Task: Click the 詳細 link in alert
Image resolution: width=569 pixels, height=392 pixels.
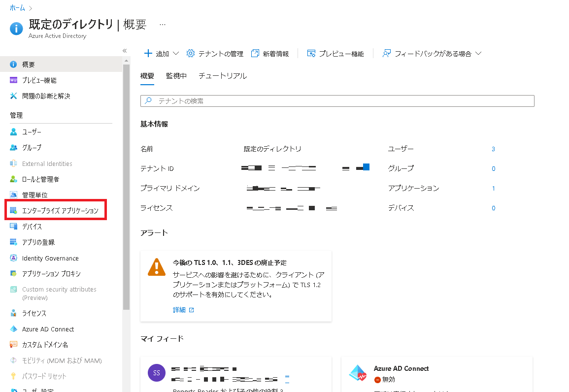Action: click(179, 310)
